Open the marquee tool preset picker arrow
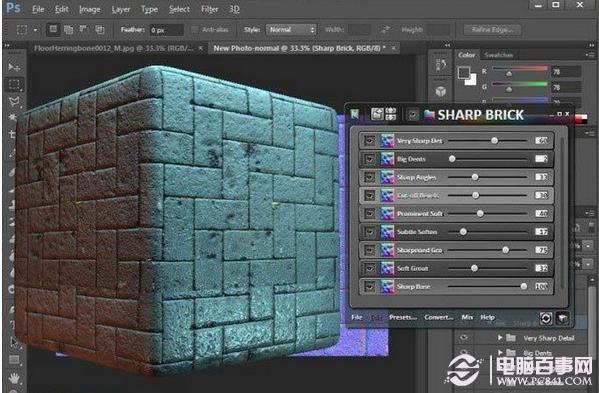Image resolution: width=599 pixels, height=393 pixels. click(36, 30)
